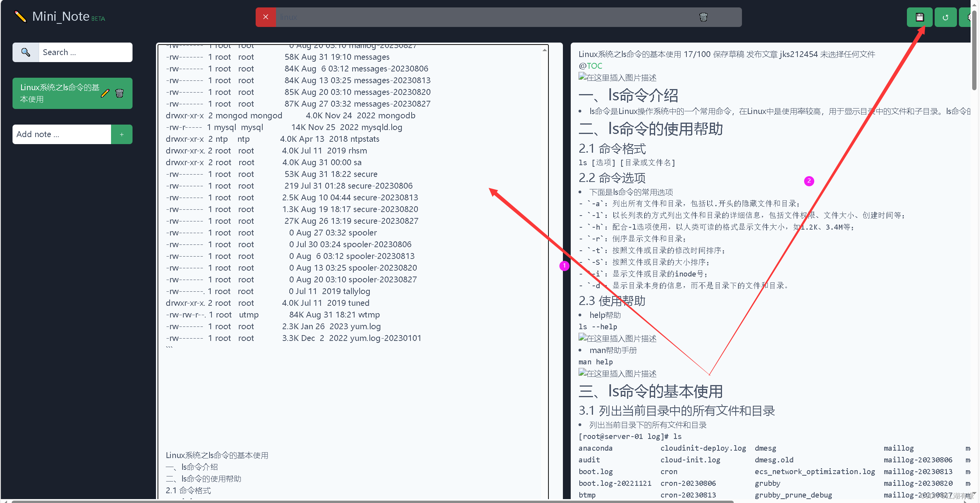Click the red X close button

265,17
